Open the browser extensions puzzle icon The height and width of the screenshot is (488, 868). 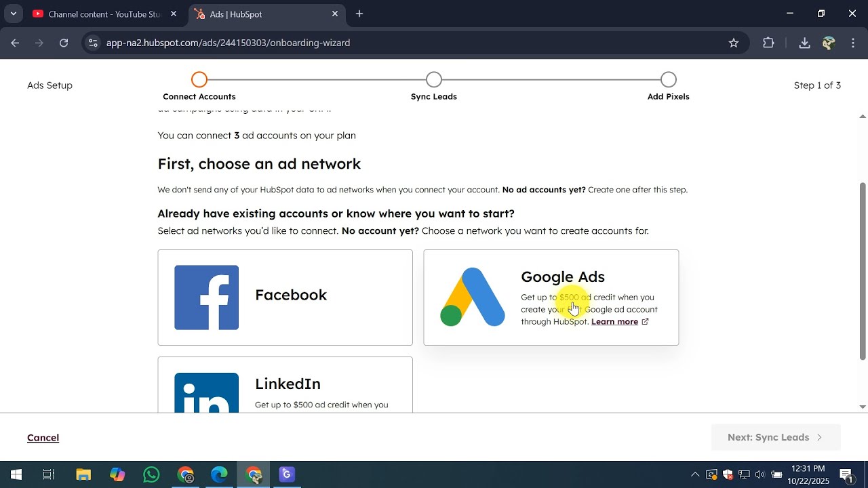[768, 43]
